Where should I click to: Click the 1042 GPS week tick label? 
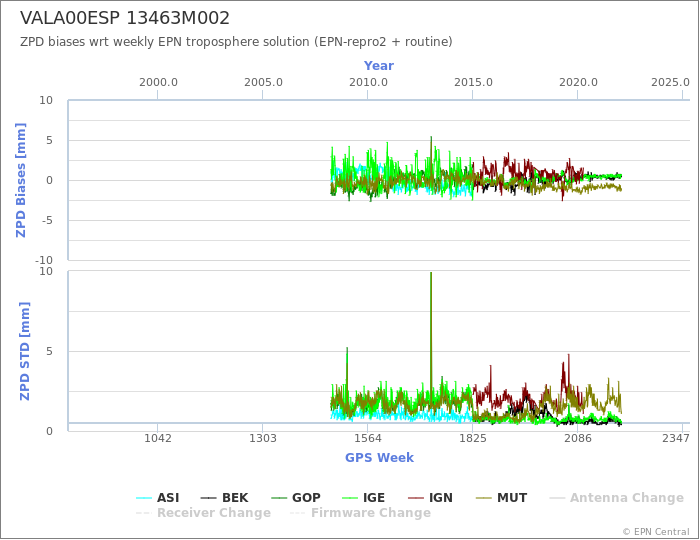pos(158,438)
